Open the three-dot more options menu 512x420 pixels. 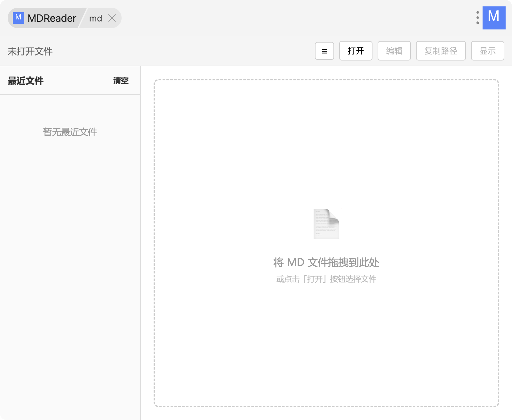click(477, 18)
